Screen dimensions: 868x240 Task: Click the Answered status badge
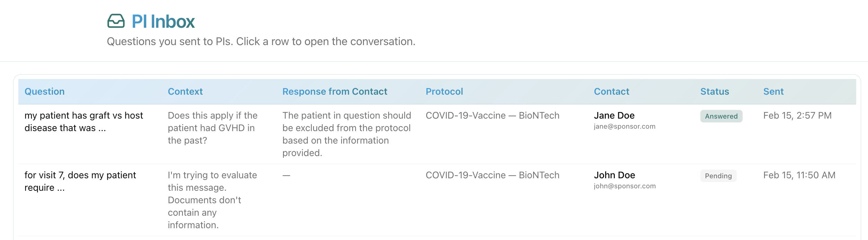click(x=721, y=116)
